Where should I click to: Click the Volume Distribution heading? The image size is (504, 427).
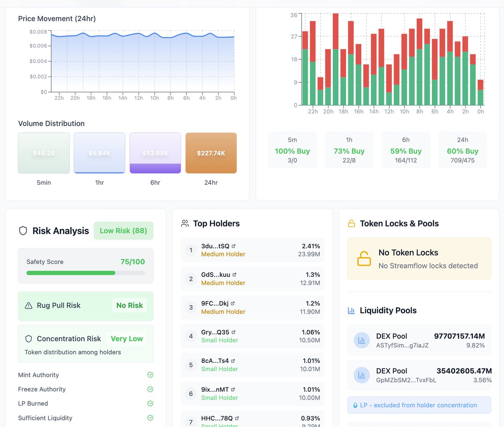(x=51, y=124)
